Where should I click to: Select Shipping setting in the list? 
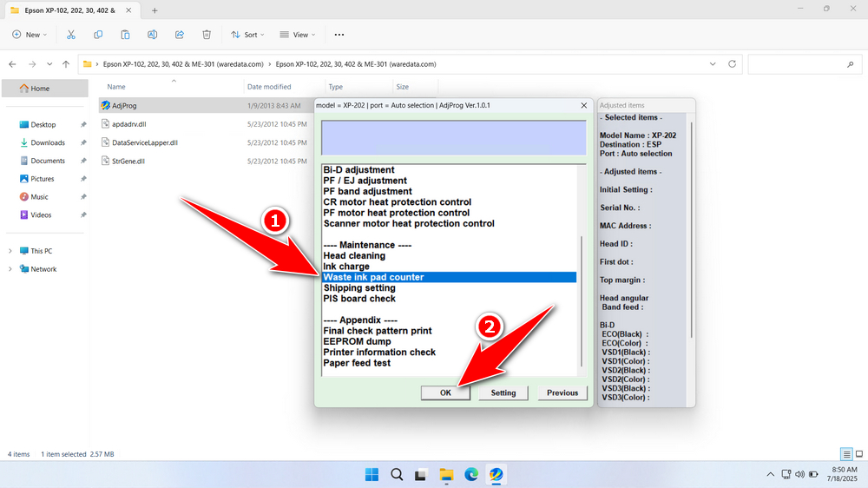(x=359, y=288)
